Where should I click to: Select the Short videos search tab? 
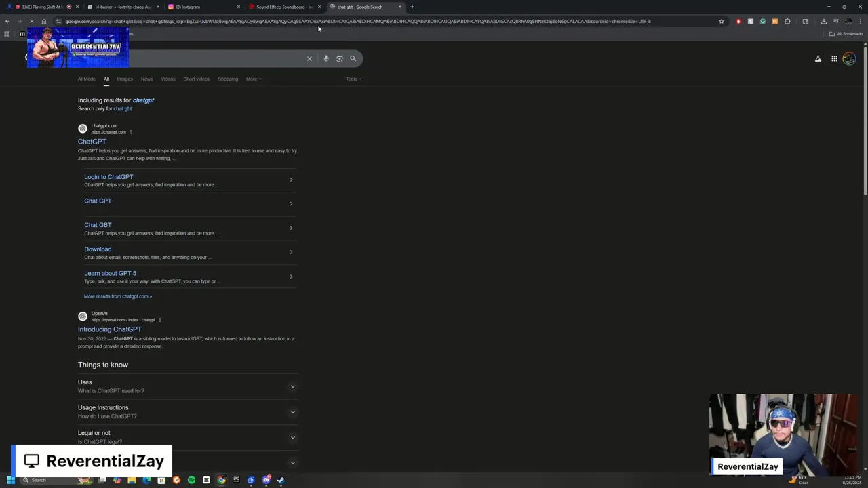[x=197, y=79]
